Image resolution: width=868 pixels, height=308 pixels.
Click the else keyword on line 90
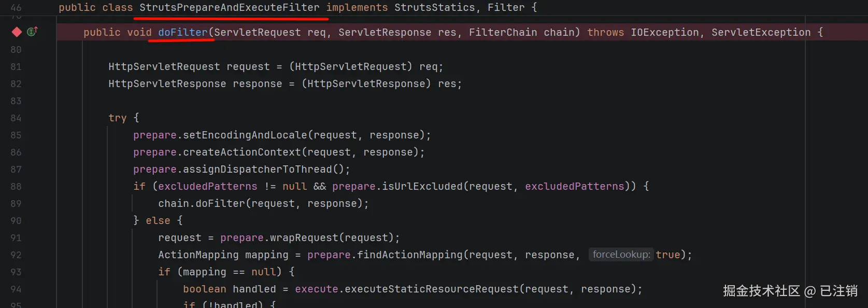(158, 220)
